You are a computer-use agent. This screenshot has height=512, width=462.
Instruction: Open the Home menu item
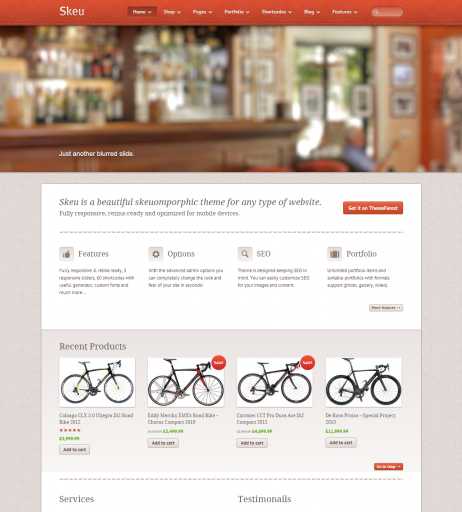click(142, 12)
